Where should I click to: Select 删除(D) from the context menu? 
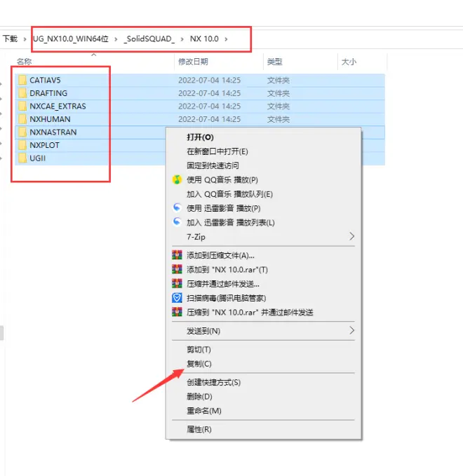[199, 397]
